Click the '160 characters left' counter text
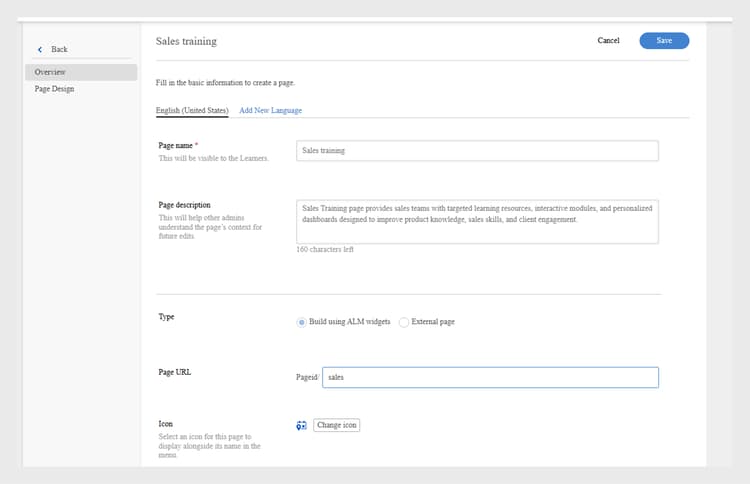This screenshot has height=484, width=750. click(x=325, y=249)
